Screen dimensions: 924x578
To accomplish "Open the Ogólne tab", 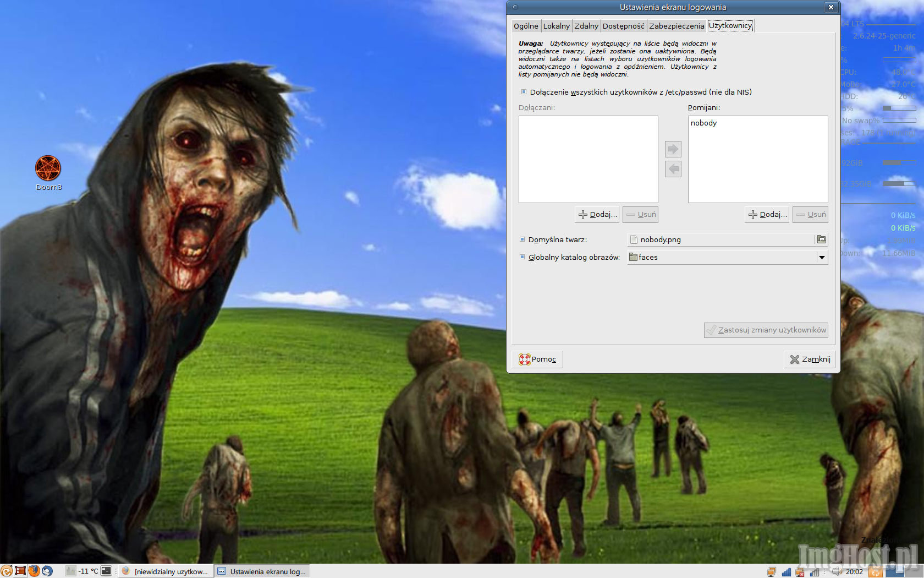I will point(526,26).
